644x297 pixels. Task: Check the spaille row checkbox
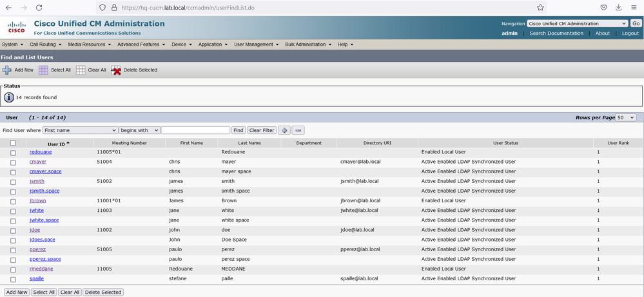[13, 280]
